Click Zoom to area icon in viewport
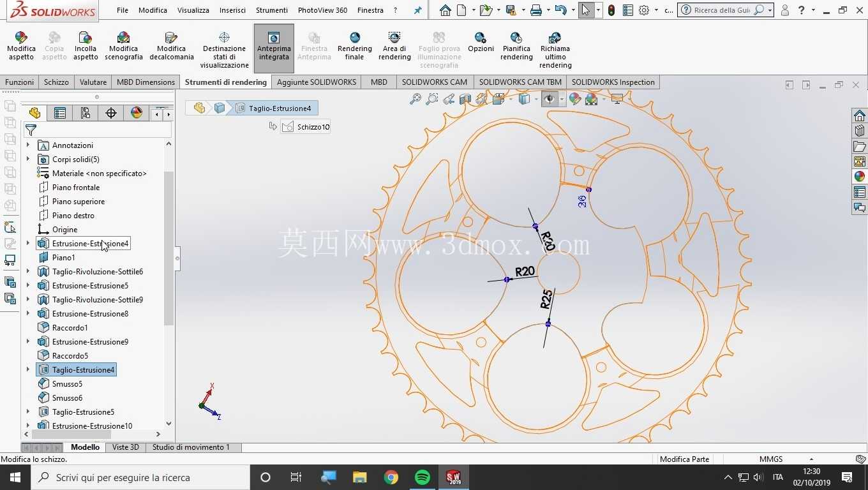Image resolution: width=868 pixels, height=490 pixels. coord(432,99)
